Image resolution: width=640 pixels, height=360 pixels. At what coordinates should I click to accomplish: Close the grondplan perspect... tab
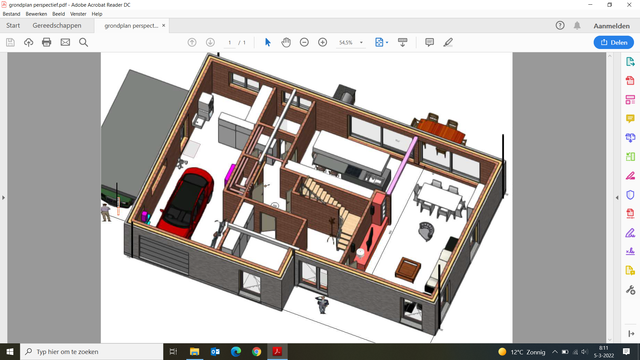pos(164,25)
